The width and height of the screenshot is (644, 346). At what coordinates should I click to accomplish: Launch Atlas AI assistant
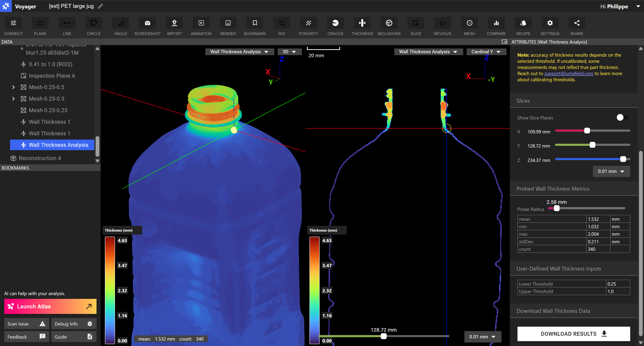50,306
